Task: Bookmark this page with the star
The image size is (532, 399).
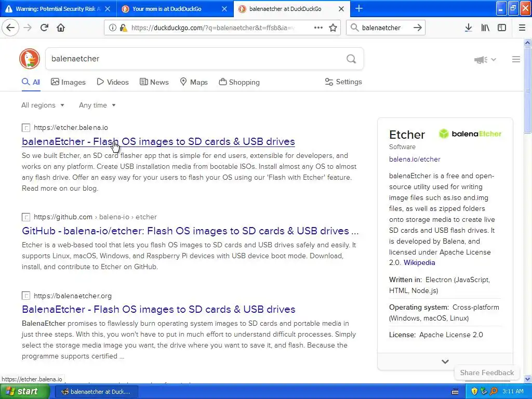Action: click(x=333, y=28)
